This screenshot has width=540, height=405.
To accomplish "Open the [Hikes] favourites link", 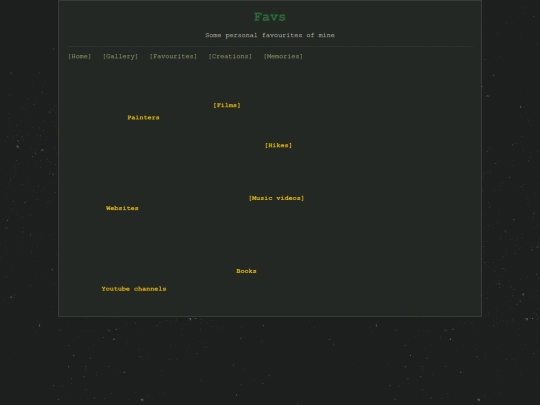I will click(x=278, y=145).
